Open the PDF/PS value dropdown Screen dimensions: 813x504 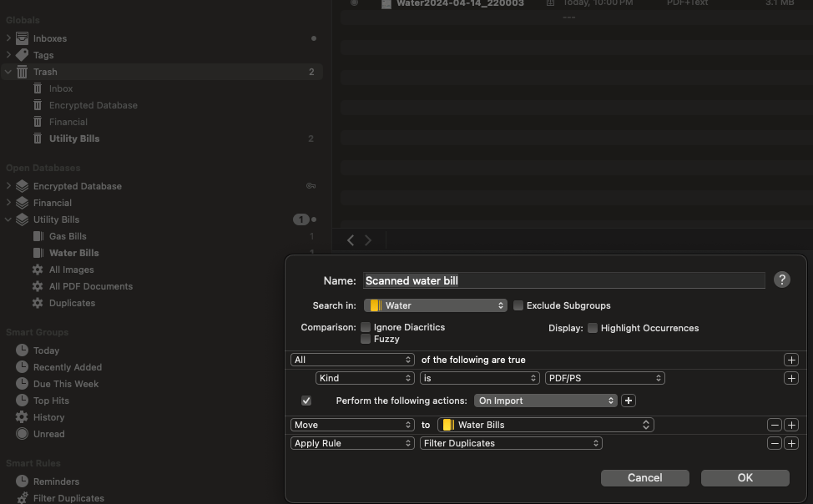pyautogui.click(x=604, y=378)
